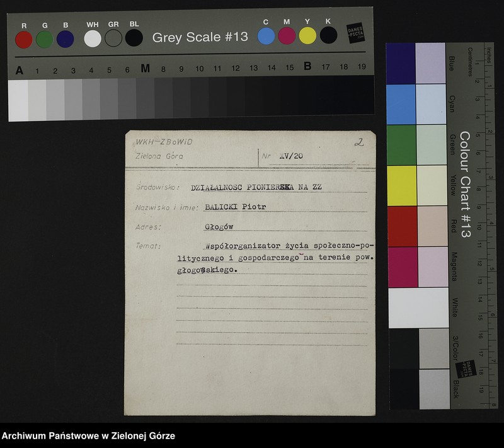Select the white WH circle
Image resolution: width=504 pixels, height=448 pixels.
click(93, 38)
